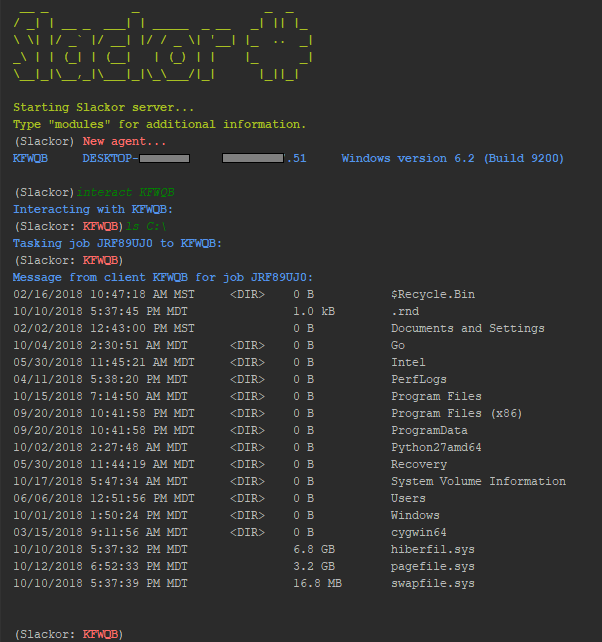The height and width of the screenshot is (642, 602).
Task: Click the "Windows" directory name in the listing
Action: pos(415,515)
